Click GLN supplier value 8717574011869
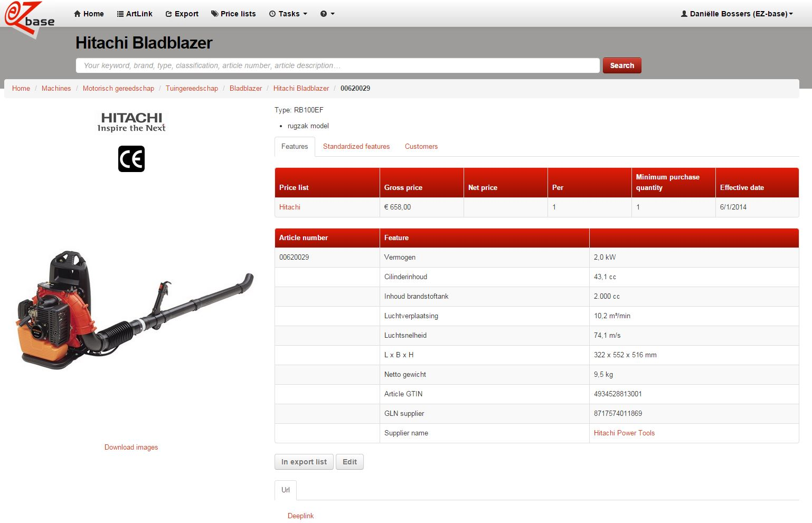The width and height of the screenshot is (812, 523). [x=618, y=413]
